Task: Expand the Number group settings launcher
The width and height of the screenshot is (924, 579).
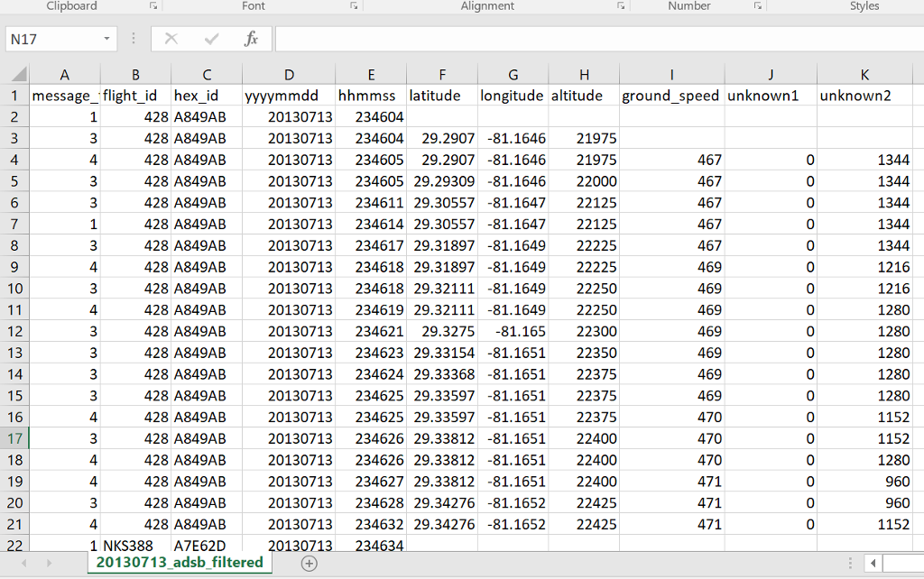Action: (756, 5)
